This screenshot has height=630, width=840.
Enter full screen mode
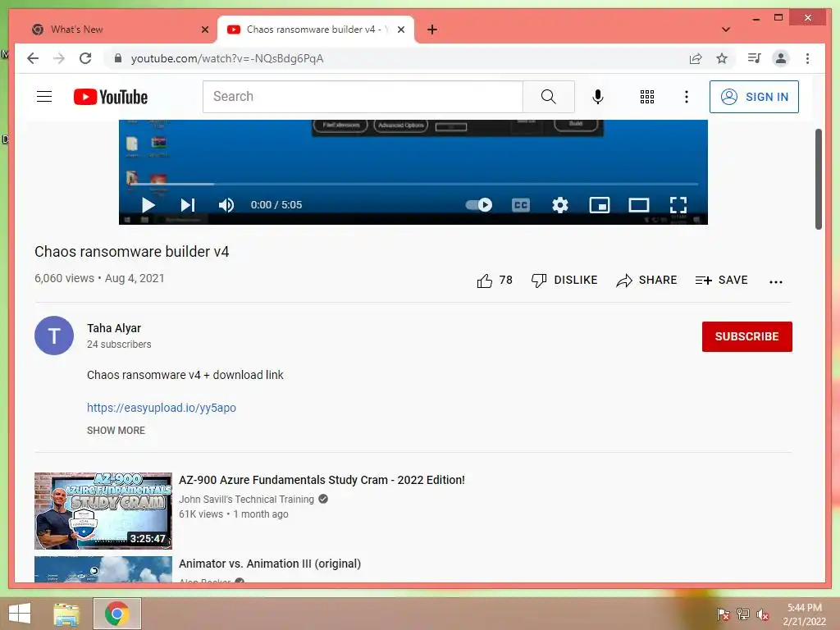[678, 205]
